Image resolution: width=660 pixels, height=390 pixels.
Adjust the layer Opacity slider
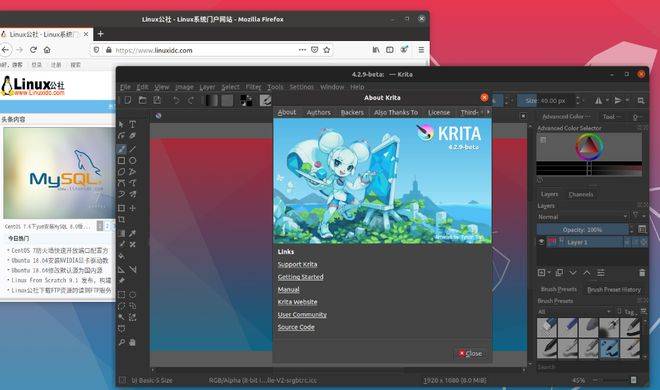[x=583, y=229]
